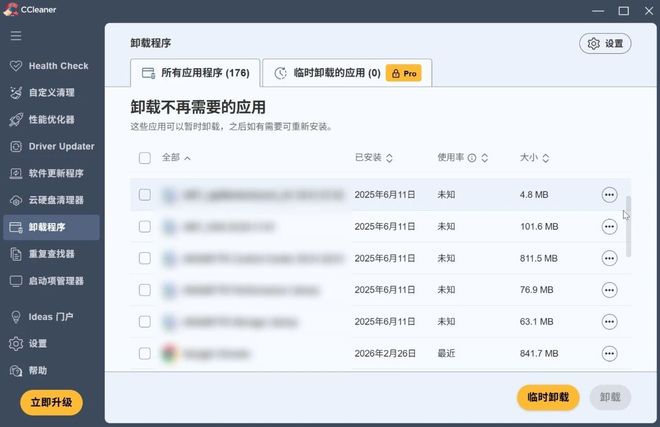This screenshot has width=660, height=427.
Task: Select Driver Updater in the sidebar
Action: pyautogui.click(x=50, y=147)
